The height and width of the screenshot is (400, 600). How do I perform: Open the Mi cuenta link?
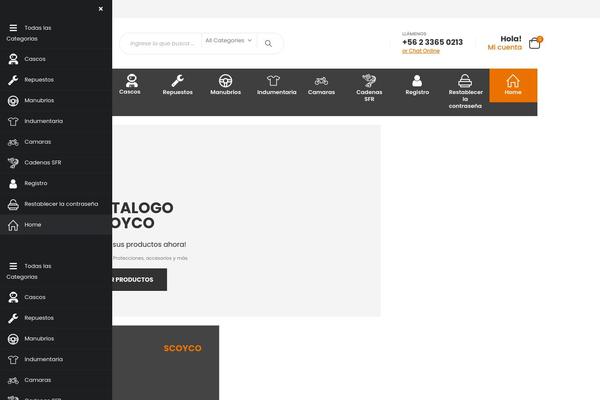tap(504, 47)
